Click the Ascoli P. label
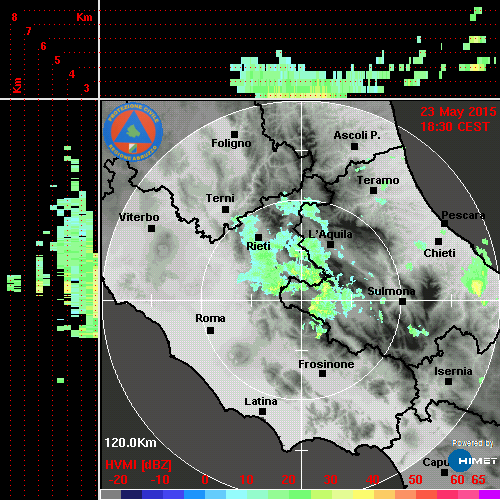 tap(357, 135)
